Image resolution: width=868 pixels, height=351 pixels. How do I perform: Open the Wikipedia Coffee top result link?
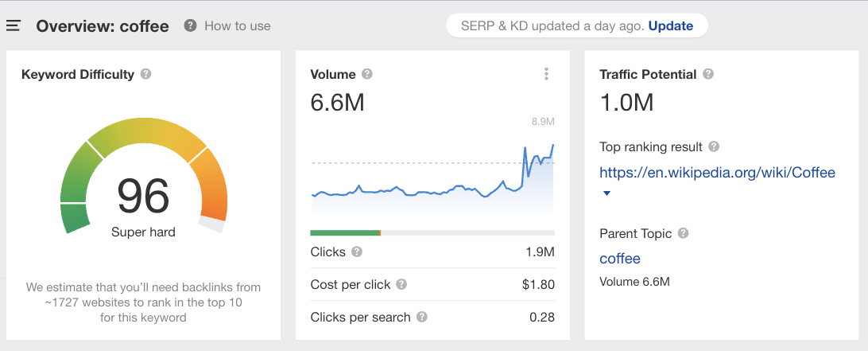point(717,172)
